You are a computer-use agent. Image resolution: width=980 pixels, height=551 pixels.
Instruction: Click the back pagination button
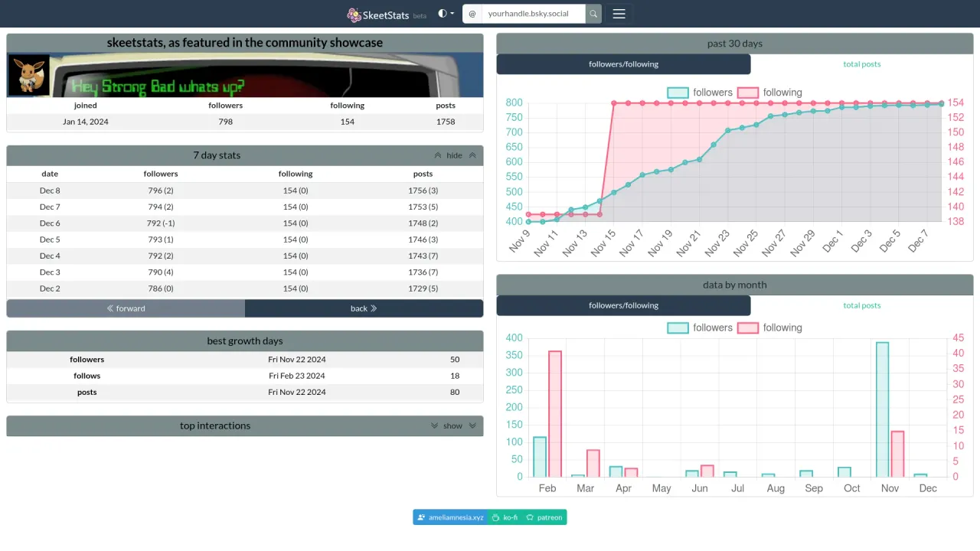(x=364, y=308)
